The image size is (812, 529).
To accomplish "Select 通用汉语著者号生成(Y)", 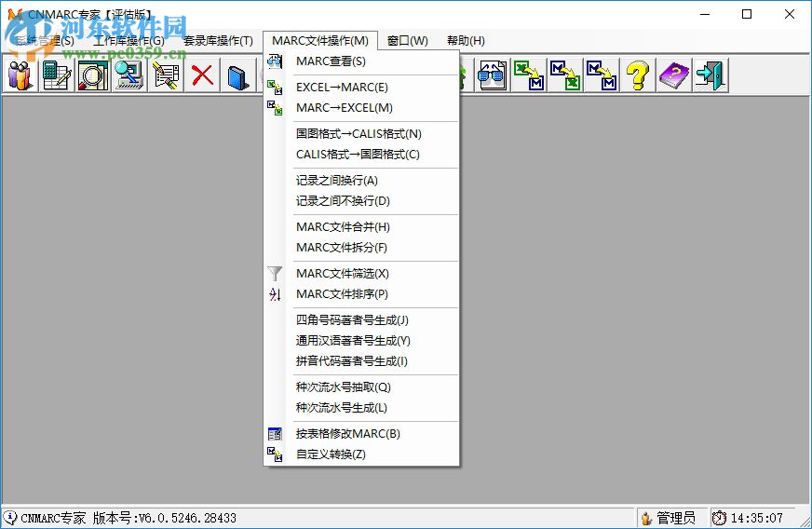I will click(361, 341).
